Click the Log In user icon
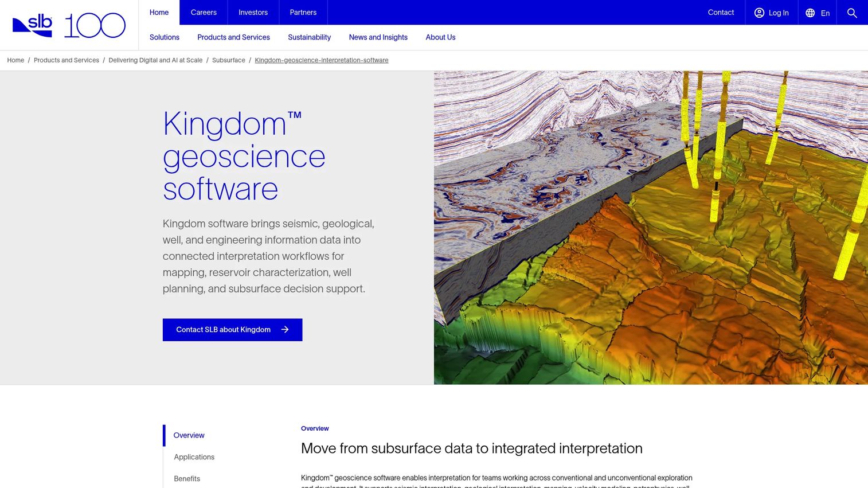 point(759,13)
